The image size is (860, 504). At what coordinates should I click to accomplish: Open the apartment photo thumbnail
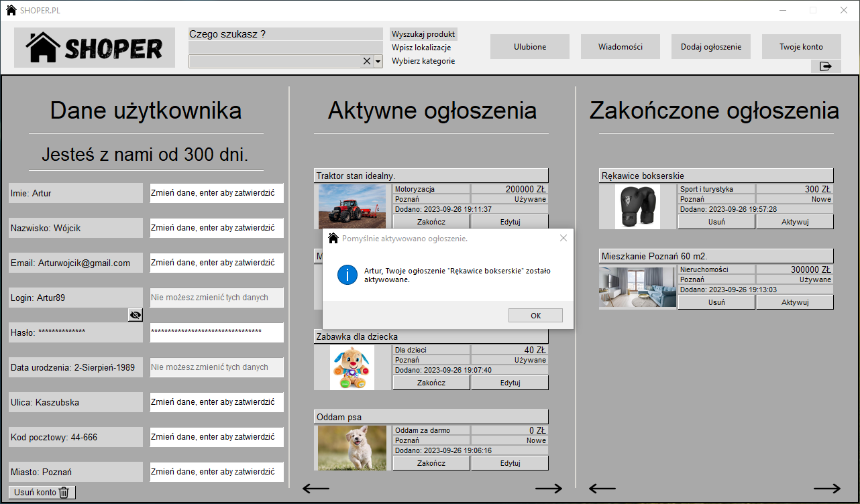point(638,287)
